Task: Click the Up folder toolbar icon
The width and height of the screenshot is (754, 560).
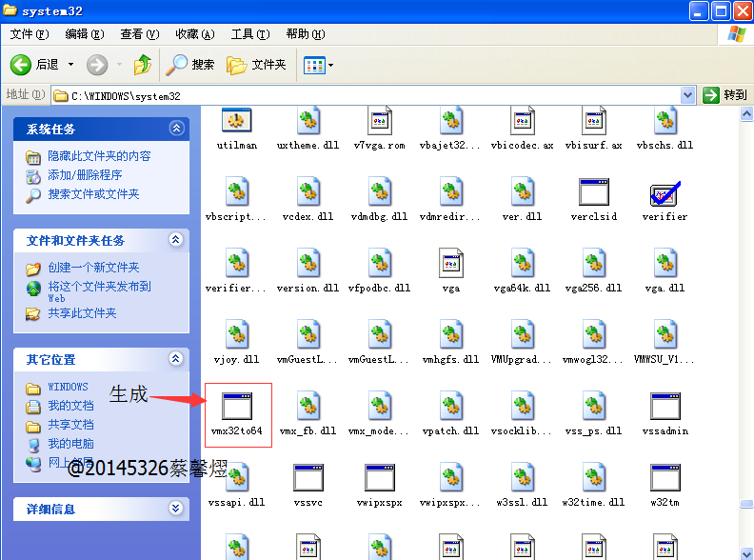Action: click(x=143, y=65)
